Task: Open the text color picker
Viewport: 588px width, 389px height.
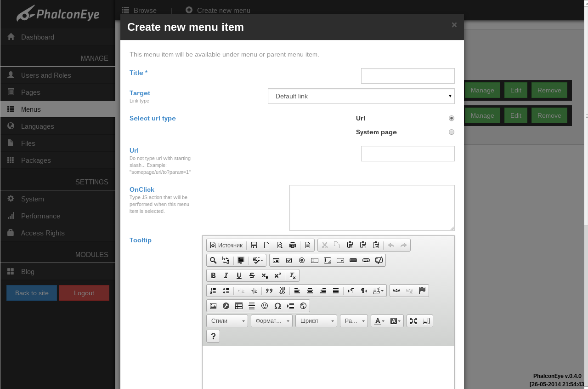Action: click(379, 321)
